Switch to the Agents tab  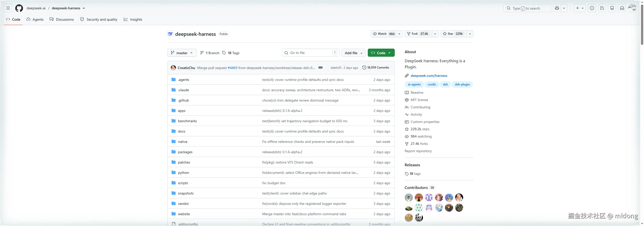pyautogui.click(x=35, y=19)
